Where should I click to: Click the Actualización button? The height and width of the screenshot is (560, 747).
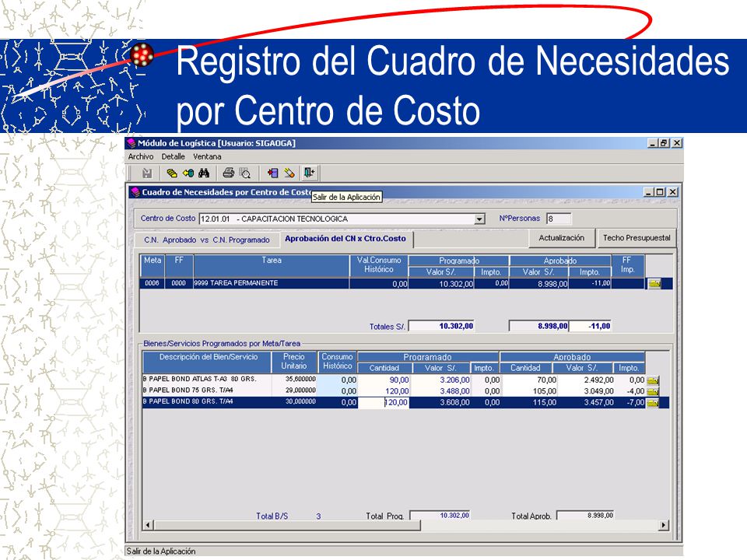click(x=561, y=238)
